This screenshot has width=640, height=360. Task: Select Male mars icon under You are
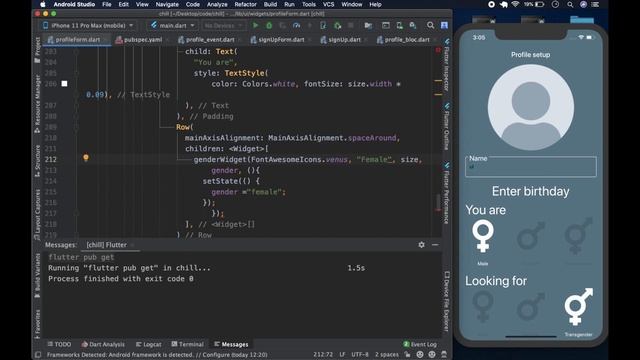[x=530, y=236]
